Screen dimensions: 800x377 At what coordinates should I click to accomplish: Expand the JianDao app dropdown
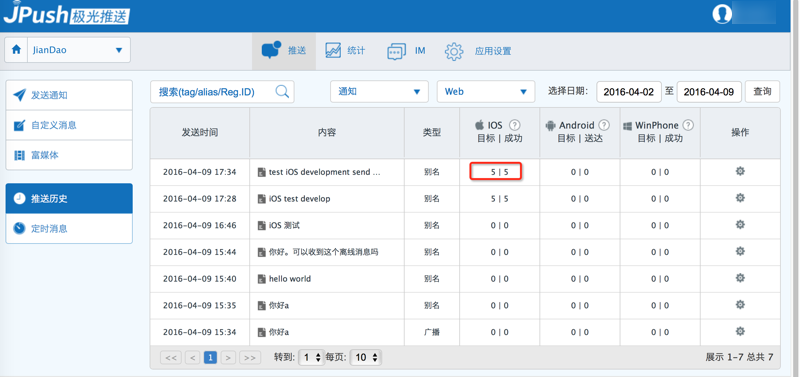(67, 50)
